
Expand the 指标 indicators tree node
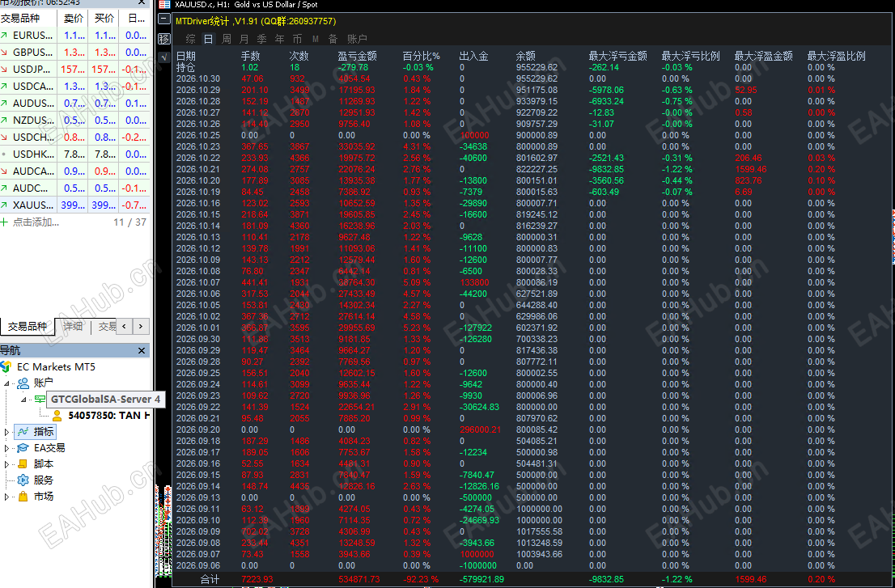pyautogui.click(x=6, y=432)
